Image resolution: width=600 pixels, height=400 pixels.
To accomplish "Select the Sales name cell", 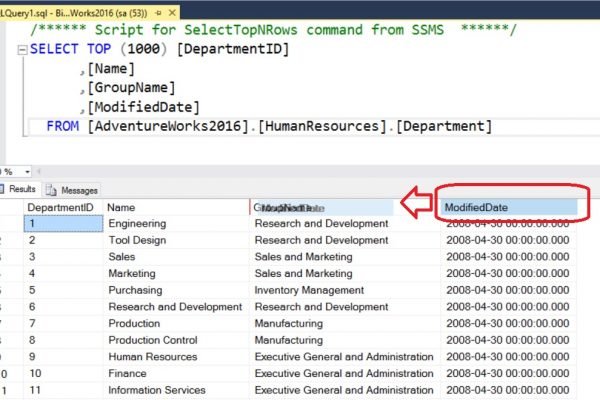I will click(176, 257).
